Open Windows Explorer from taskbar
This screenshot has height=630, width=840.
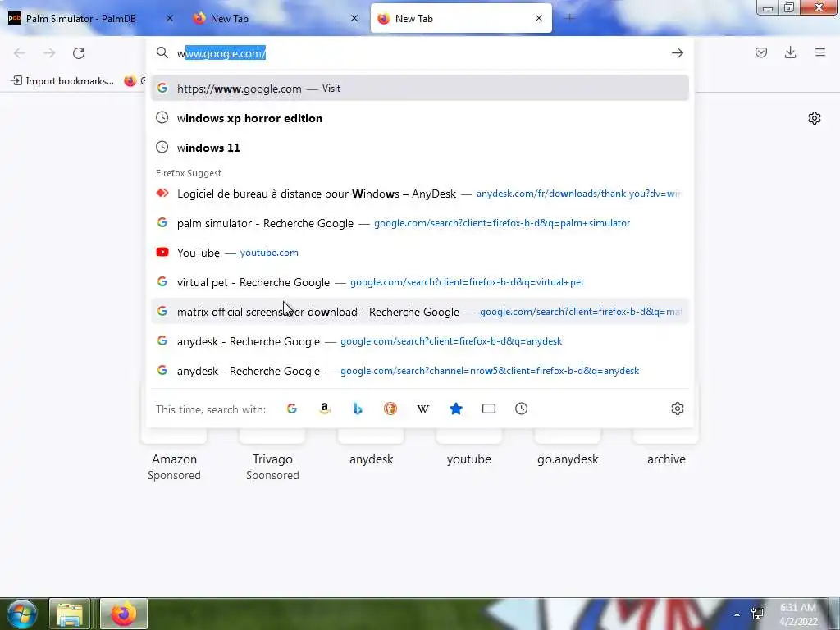coord(70,614)
